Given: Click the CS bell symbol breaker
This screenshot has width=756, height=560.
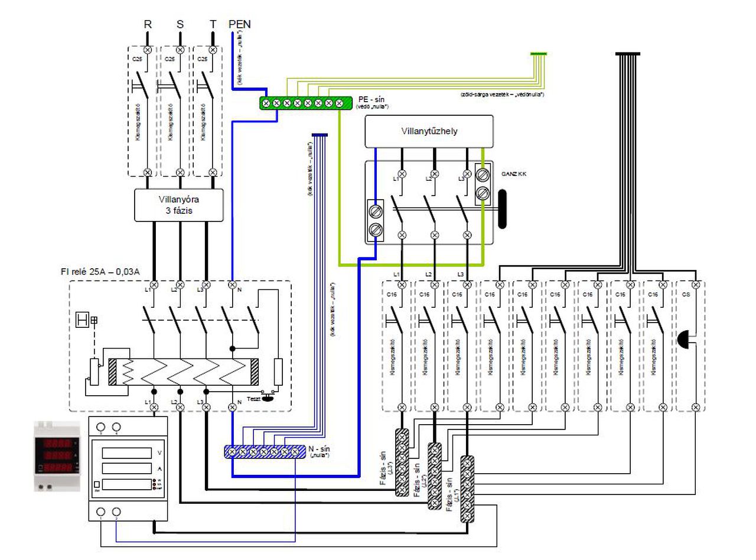Looking at the screenshot, I should click(x=685, y=338).
